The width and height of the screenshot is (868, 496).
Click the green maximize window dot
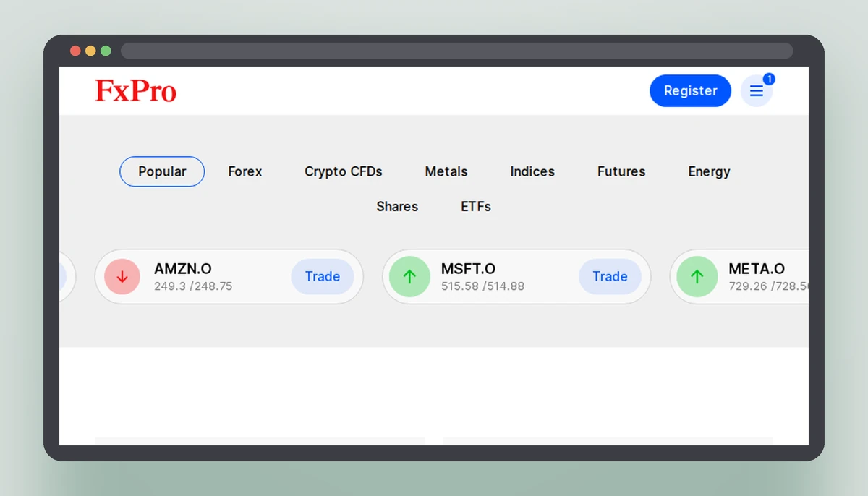106,51
